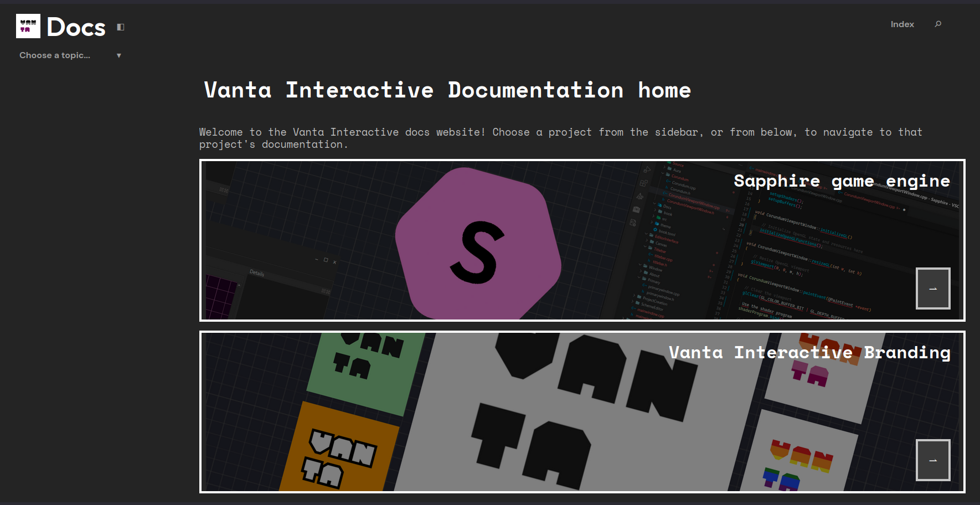The height and width of the screenshot is (505, 980).
Task: Open the Docs home title link
Action: pos(76,27)
